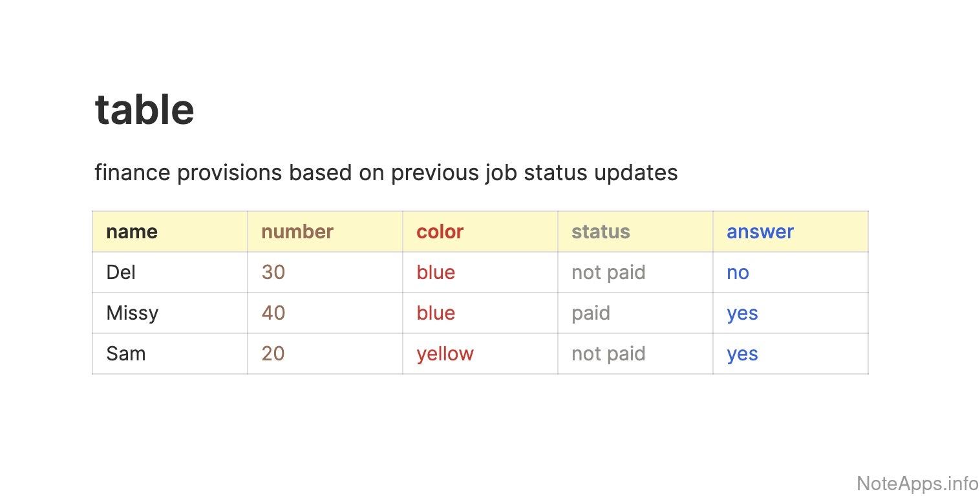Select the 'color' column header

coord(440,232)
